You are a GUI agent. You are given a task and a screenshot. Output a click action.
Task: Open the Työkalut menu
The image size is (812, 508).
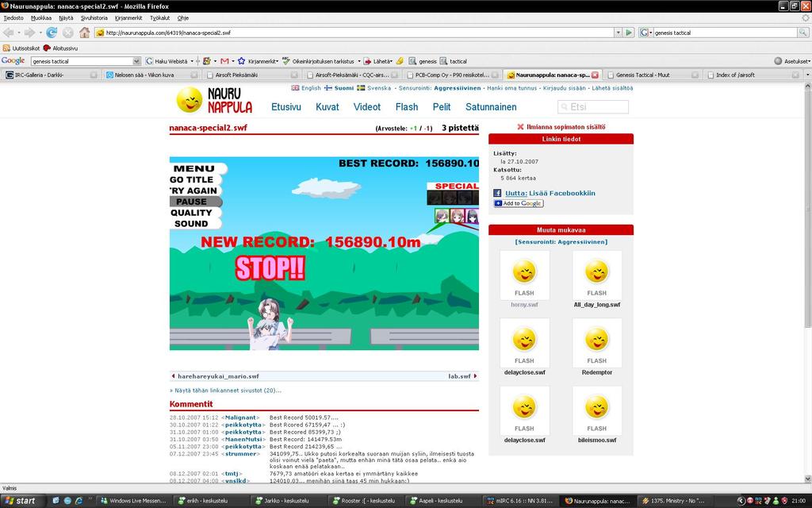(x=159, y=17)
